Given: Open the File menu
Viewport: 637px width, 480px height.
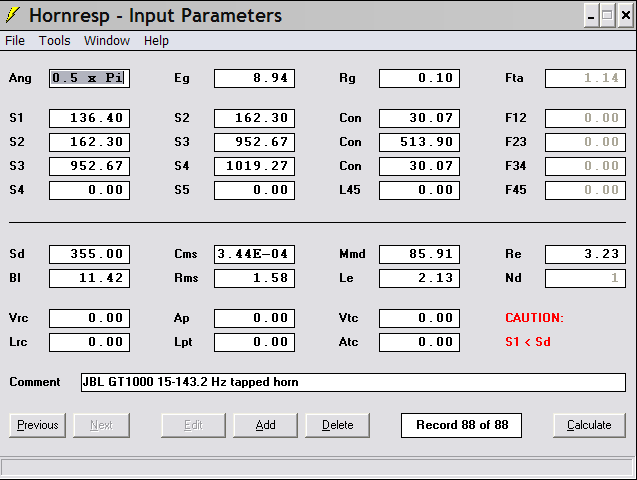Looking at the screenshot, I should point(15,41).
